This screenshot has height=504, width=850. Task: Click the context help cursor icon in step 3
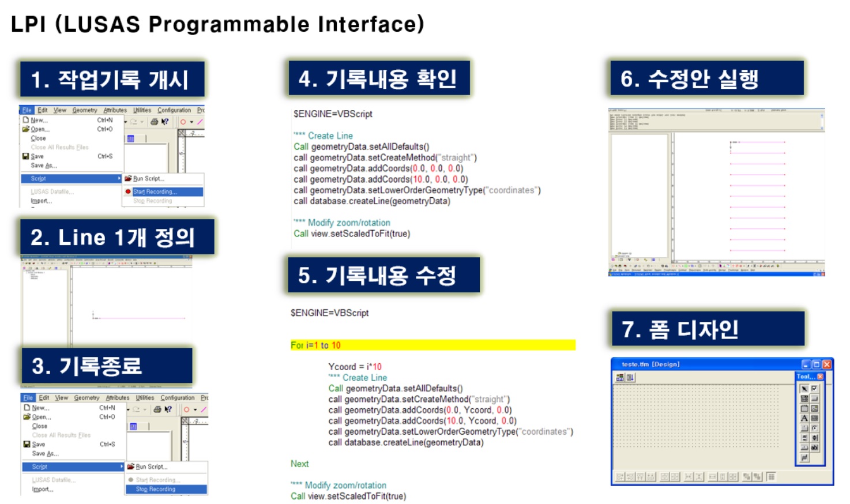pyautogui.click(x=168, y=409)
